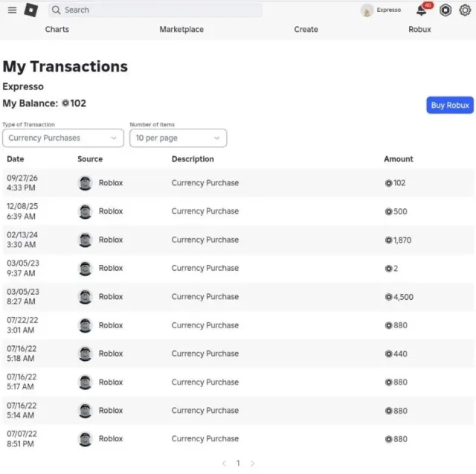This screenshot has height=474, width=476.
Task: Go to the next page arrow
Action: point(252,464)
